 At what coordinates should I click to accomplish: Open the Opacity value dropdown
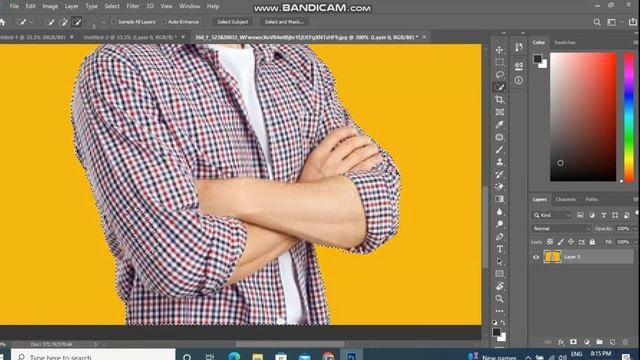(635, 229)
